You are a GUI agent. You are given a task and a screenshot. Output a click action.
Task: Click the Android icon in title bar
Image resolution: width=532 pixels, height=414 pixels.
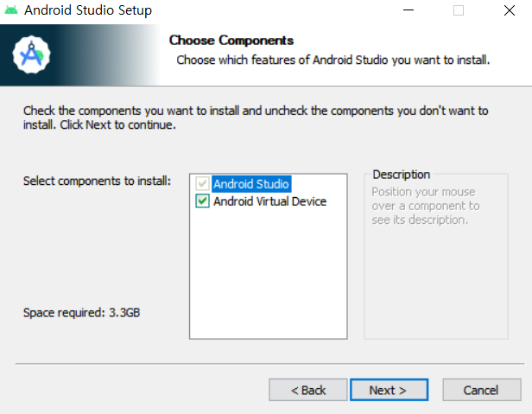11,10
